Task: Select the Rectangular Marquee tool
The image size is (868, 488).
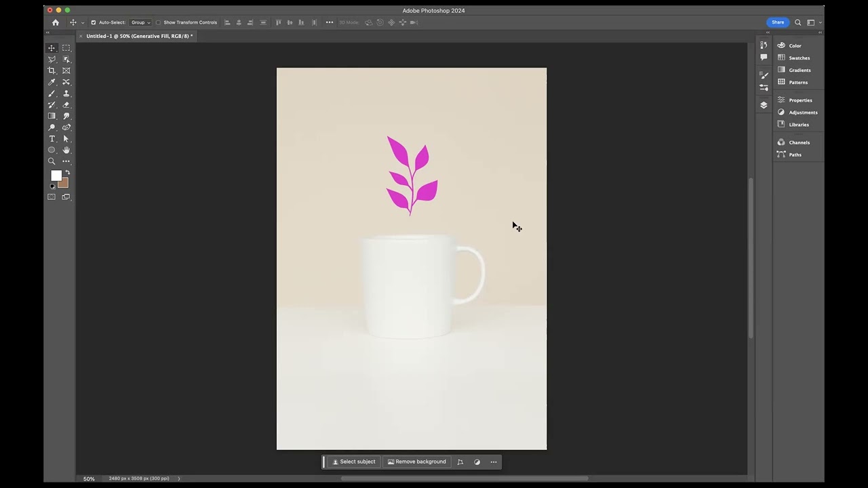Action: coord(66,48)
